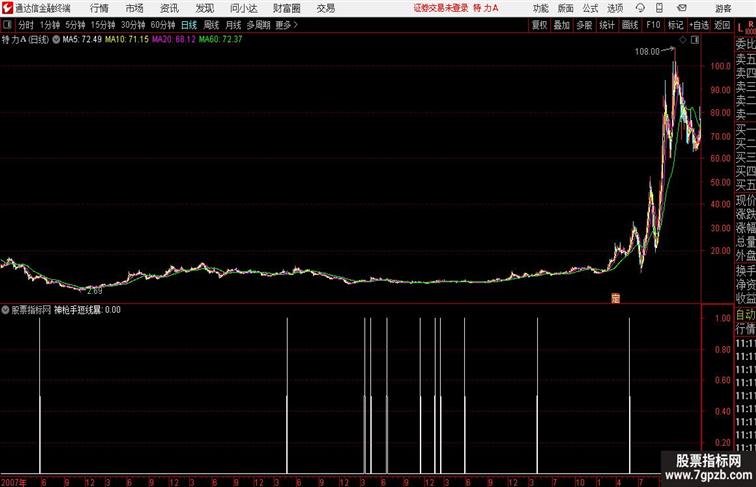
Task: Switch to 月线 monthly period
Action: point(233,25)
